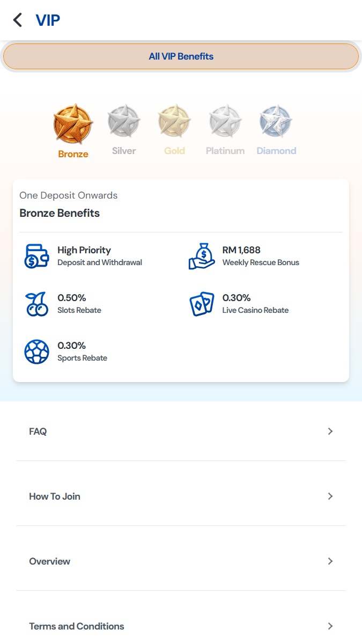Select the Diamond star badge

tap(276, 121)
